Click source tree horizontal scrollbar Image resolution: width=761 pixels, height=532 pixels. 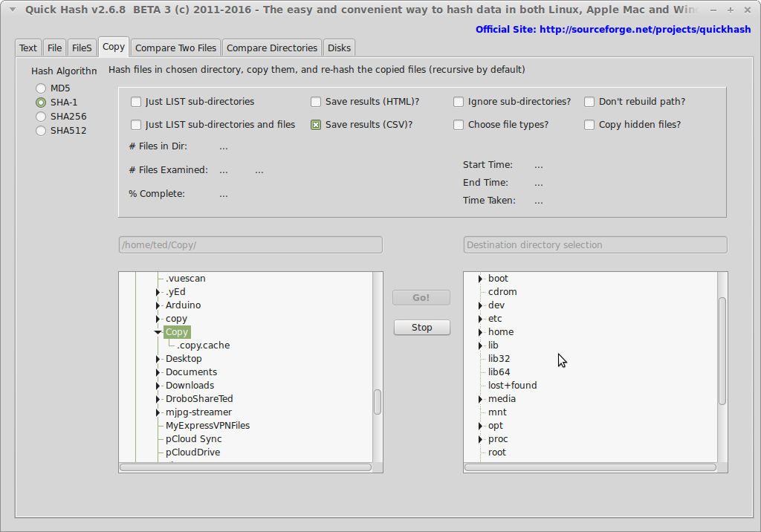click(245, 467)
